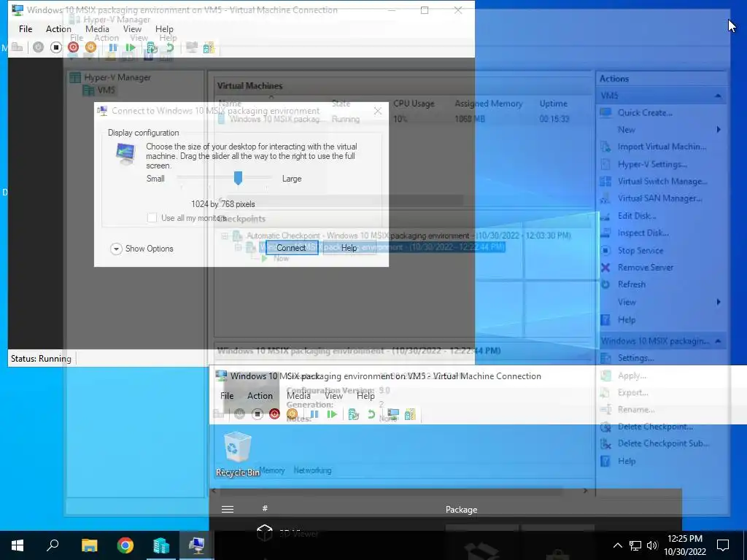
Task: Click the Checkpoint icon in the Status: Running VM window
Action: pos(152,47)
